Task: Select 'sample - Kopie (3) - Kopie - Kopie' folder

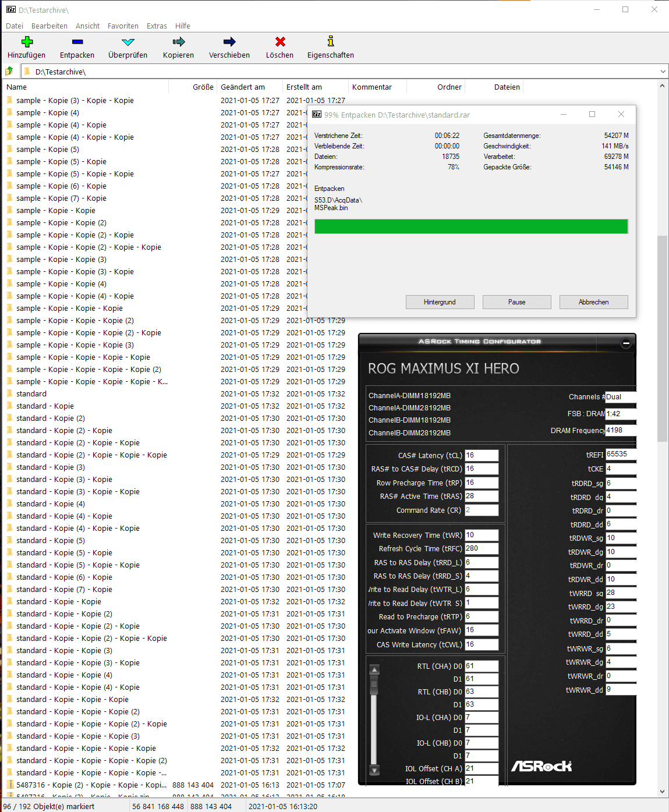Action: point(75,100)
